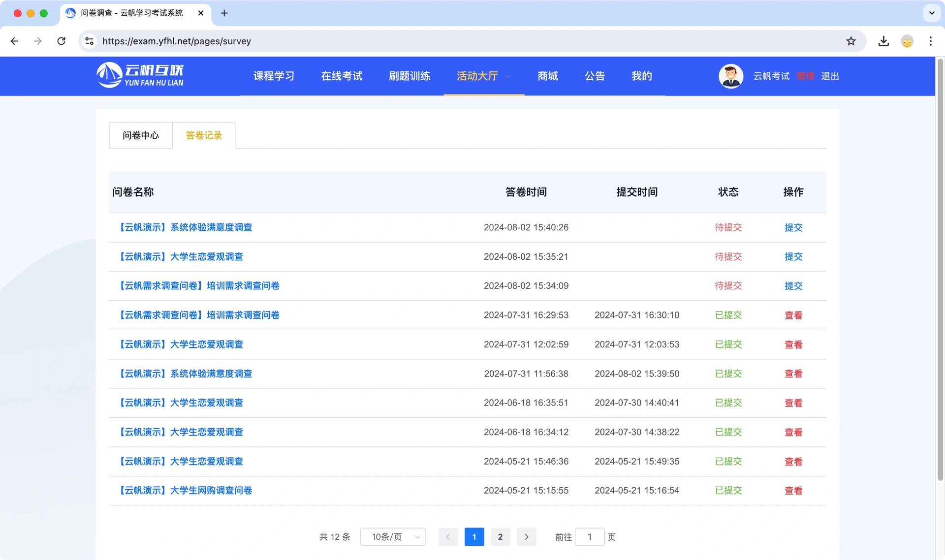Open 培训需求调查问卷 answered 2024-07-31 16:29:53
The image size is (945, 560).
[x=198, y=315]
